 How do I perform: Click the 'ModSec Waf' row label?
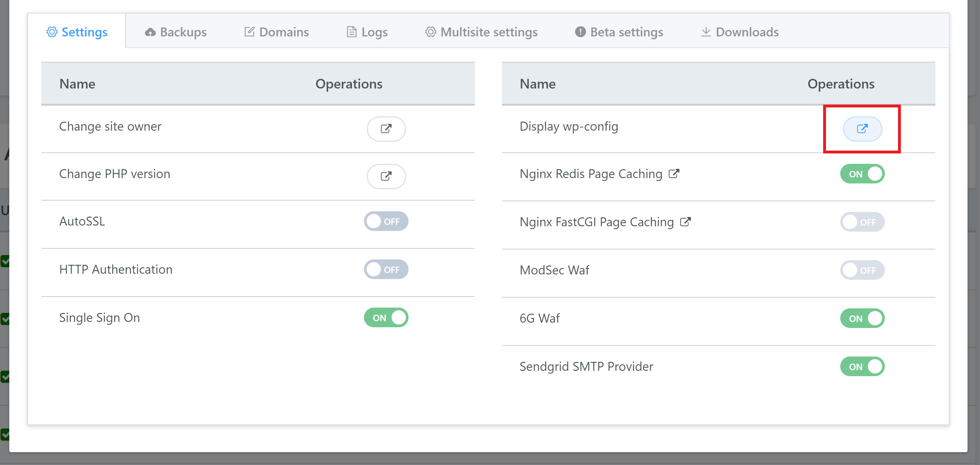click(x=555, y=270)
